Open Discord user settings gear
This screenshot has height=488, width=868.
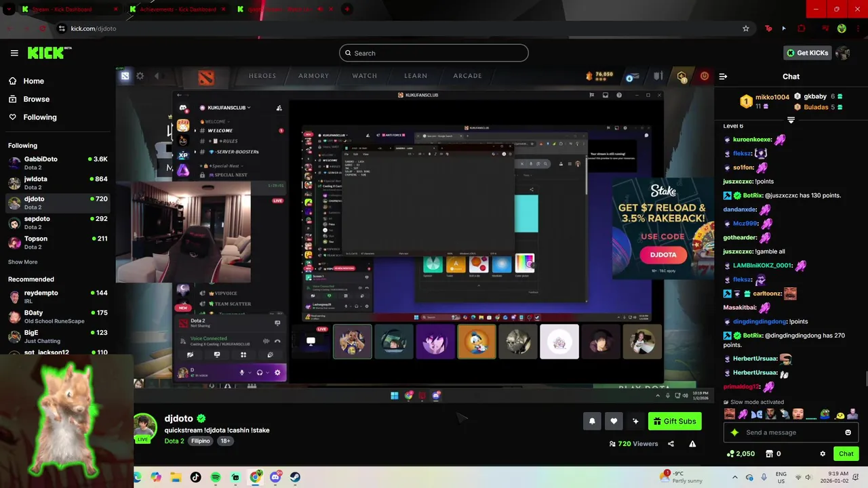pos(277,372)
